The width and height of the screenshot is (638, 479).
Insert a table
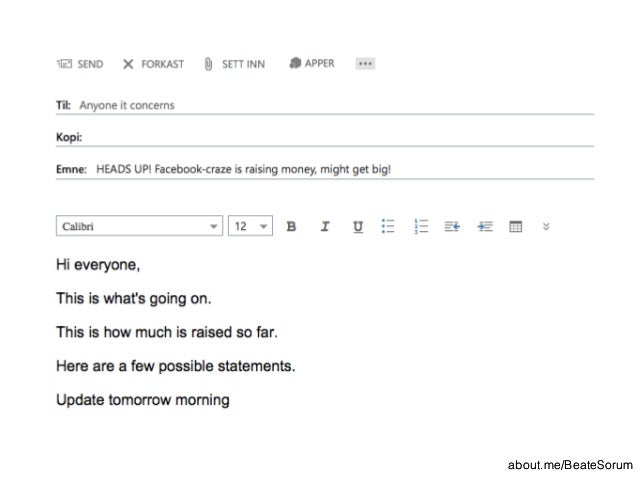pyautogui.click(x=516, y=226)
